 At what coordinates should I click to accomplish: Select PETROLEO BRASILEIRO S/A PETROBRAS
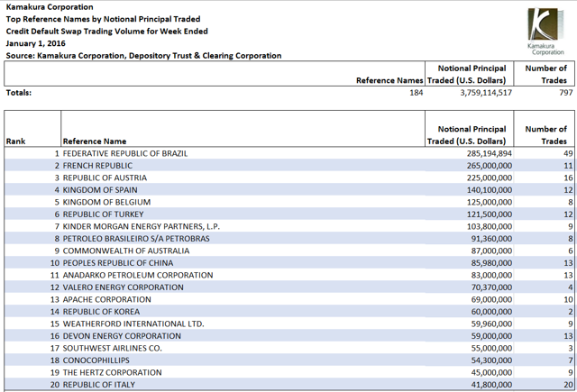136,238
